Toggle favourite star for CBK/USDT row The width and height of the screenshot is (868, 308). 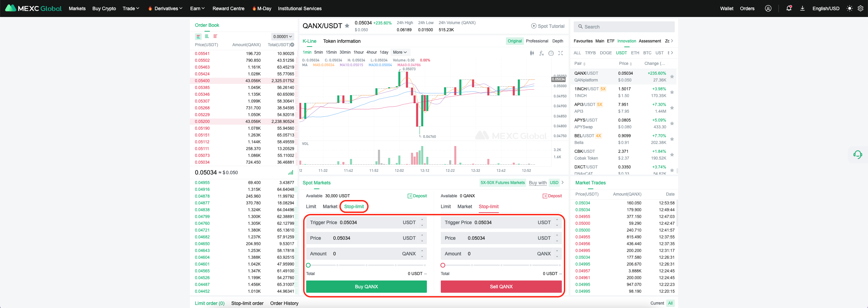pos(672,155)
